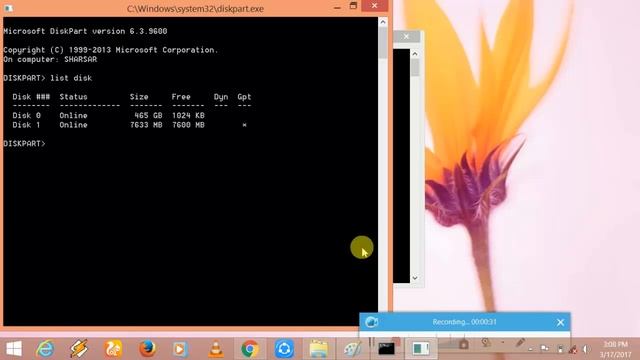The width and height of the screenshot is (640, 360).
Task: Open Google Chrome from the taskbar
Action: click(250, 349)
